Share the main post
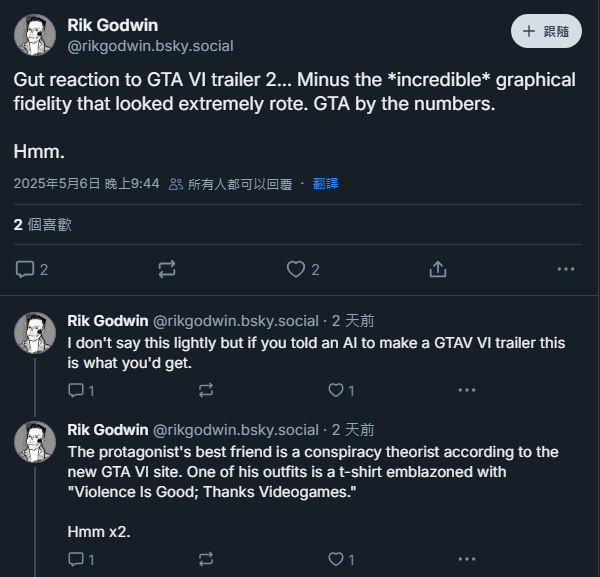 coord(437,269)
